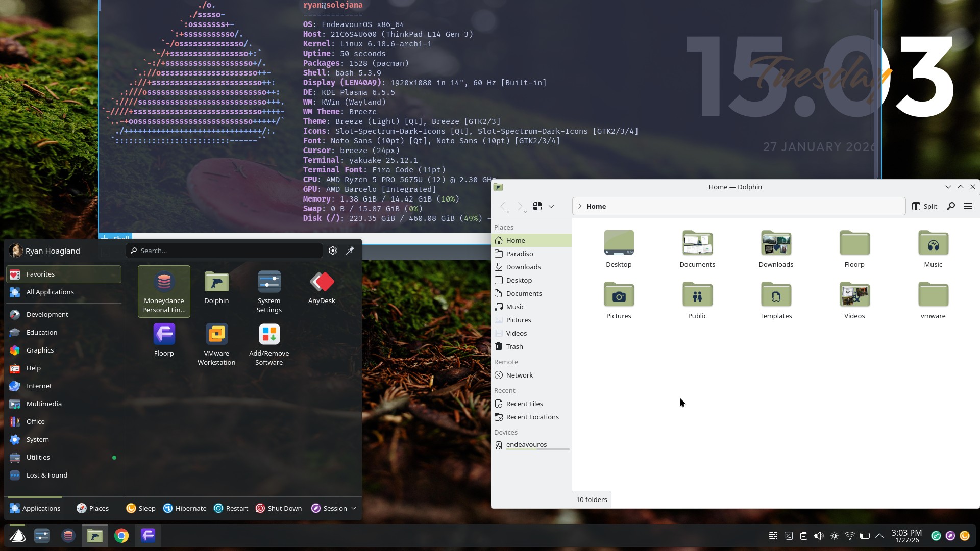Click the launcher Search field
This screenshot has width=980, height=551.
[225, 251]
